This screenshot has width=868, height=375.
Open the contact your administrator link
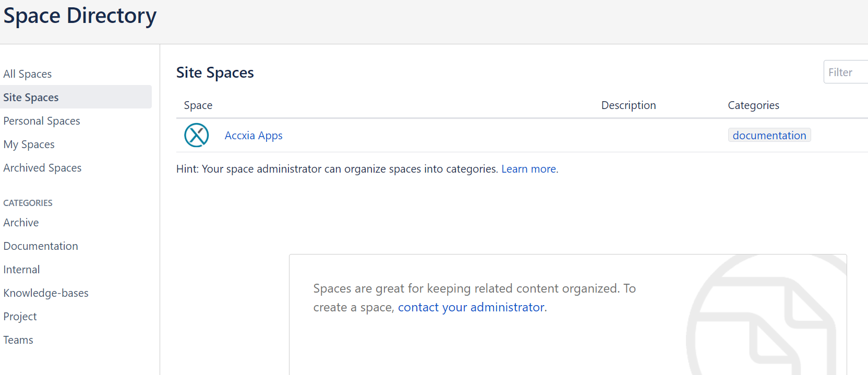[x=471, y=307]
